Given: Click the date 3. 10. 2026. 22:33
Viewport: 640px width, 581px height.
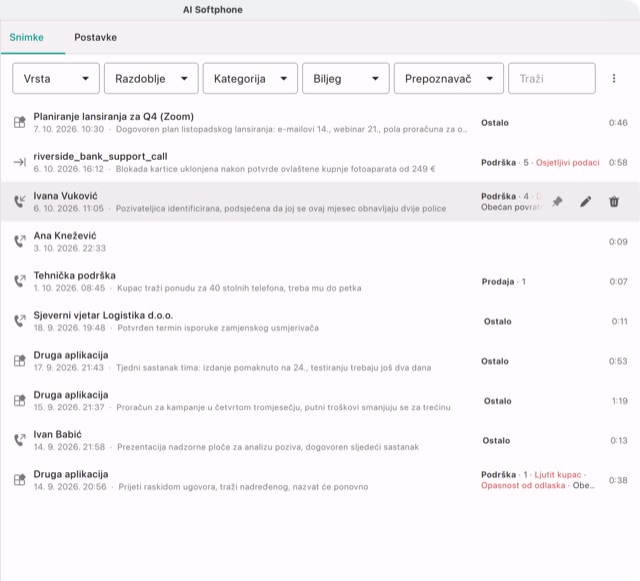Looking at the screenshot, I should click(x=70, y=248).
